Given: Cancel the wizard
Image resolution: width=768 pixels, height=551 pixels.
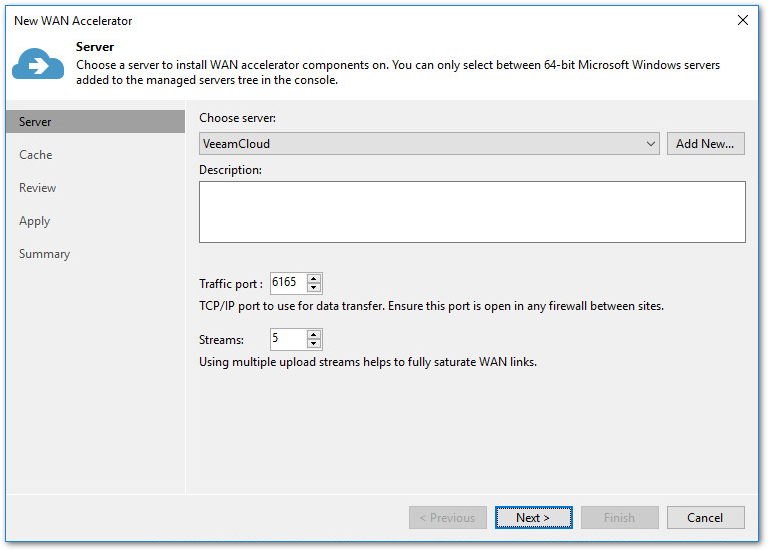Looking at the screenshot, I should [705, 518].
